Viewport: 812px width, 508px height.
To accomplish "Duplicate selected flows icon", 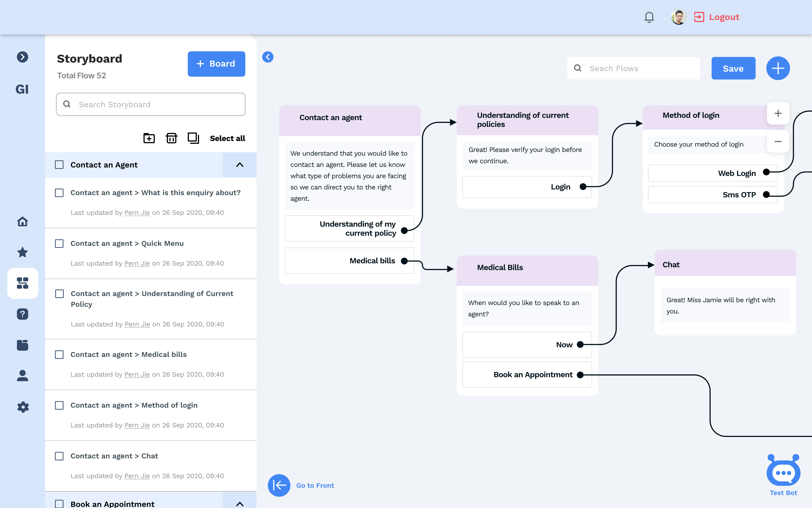I will tap(194, 138).
